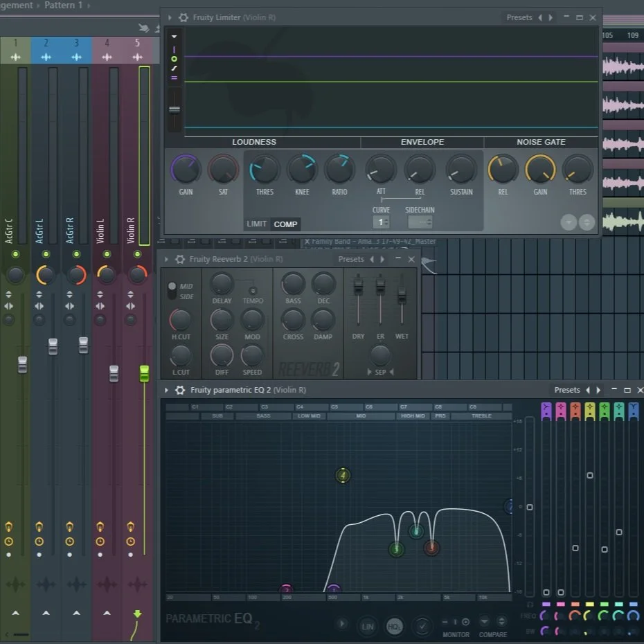Open the Presets menu in Fruity Reeverb 2
644x644 pixels.
click(x=351, y=259)
